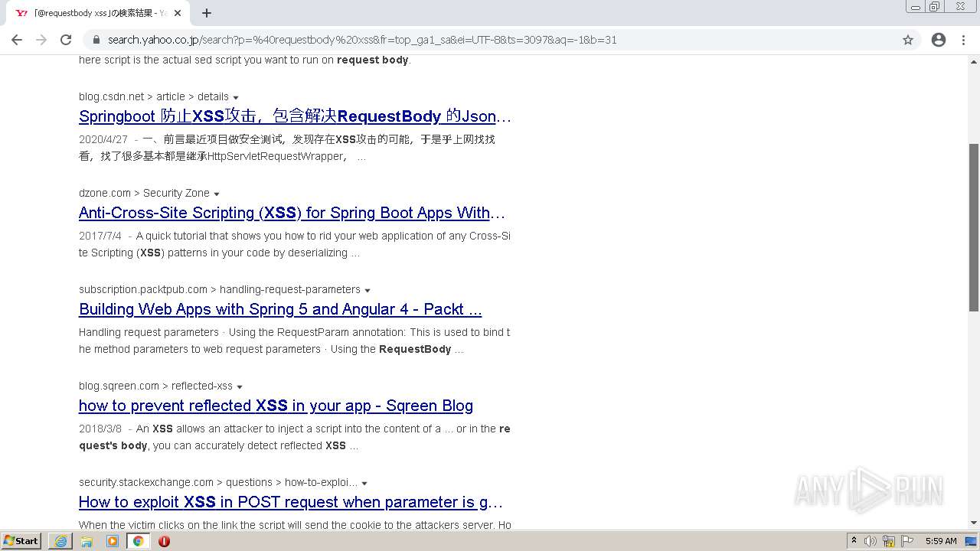Open the Action Center flag icon
The height and width of the screenshot is (551, 980).
click(x=907, y=541)
